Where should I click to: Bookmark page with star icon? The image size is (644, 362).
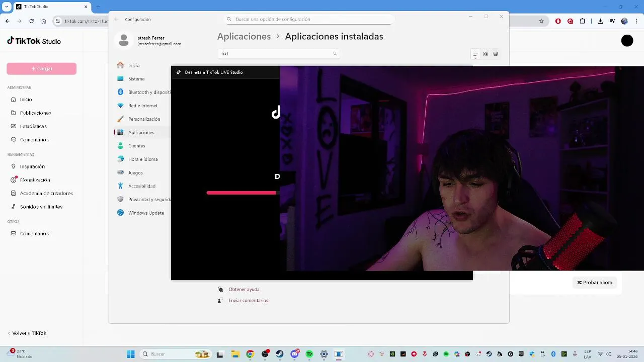541,21
